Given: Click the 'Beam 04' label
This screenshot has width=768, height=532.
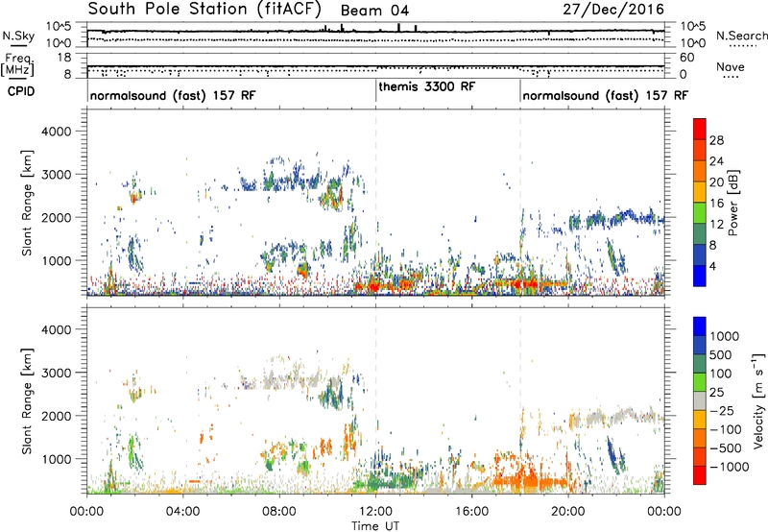Looking at the screenshot, I should tap(374, 11).
